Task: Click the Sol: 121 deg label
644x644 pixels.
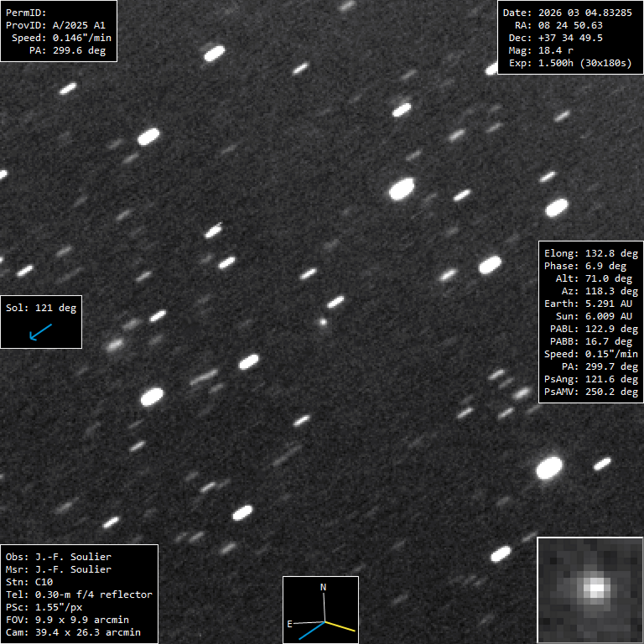Action: 40,308
